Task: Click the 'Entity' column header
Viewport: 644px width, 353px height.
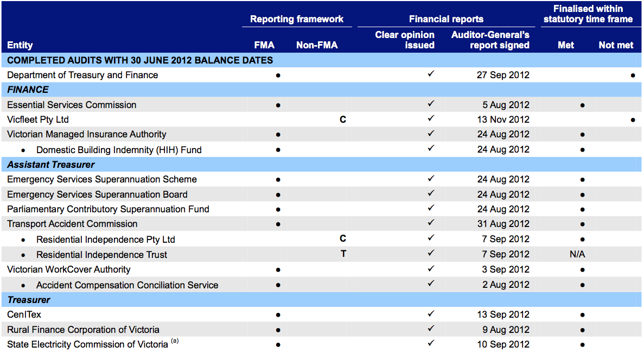Action: (x=20, y=45)
